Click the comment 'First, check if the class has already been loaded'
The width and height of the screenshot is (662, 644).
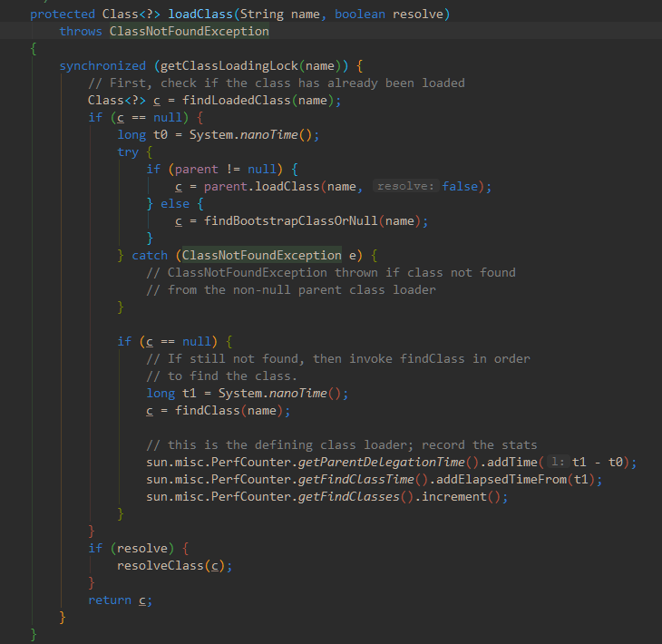(277, 83)
